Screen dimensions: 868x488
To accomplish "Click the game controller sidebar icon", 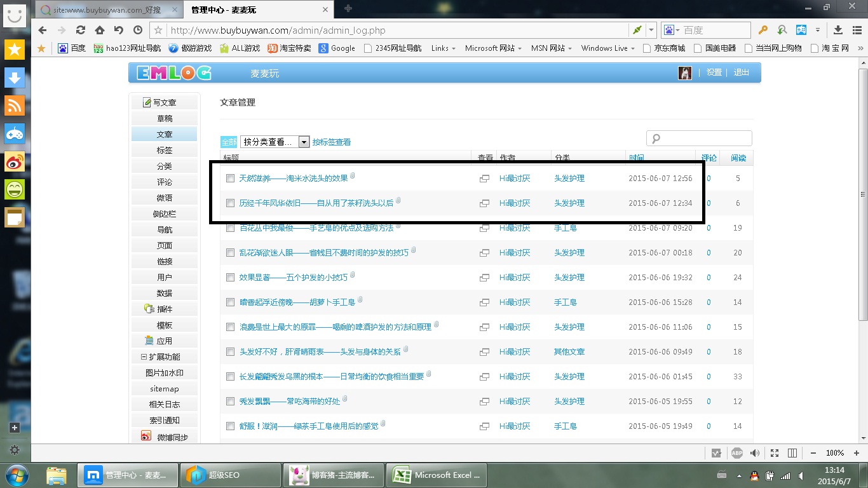I will pos(15,133).
